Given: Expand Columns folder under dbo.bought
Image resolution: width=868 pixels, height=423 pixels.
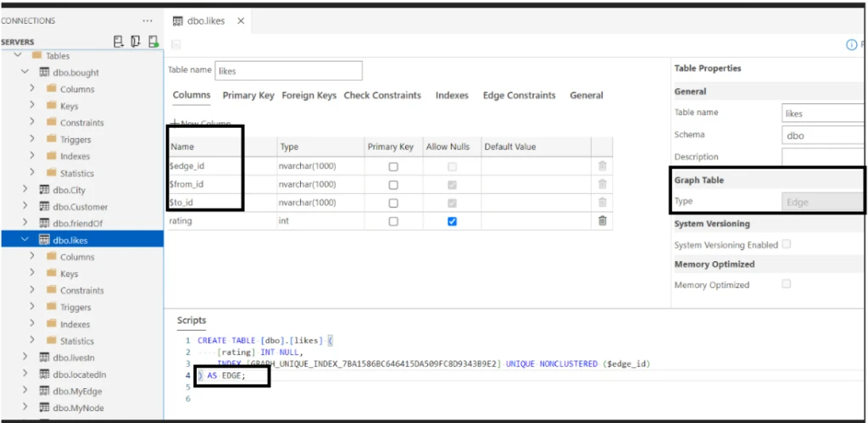Looking at the screenshot, I should [32, 89].
